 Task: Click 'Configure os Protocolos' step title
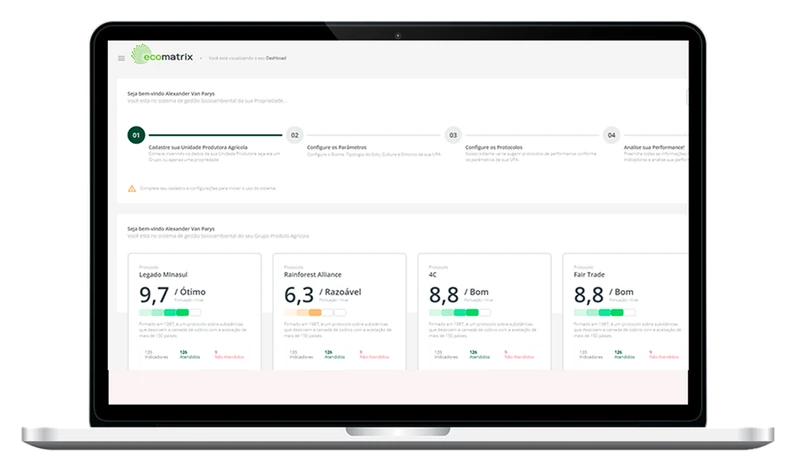(494, 147)
